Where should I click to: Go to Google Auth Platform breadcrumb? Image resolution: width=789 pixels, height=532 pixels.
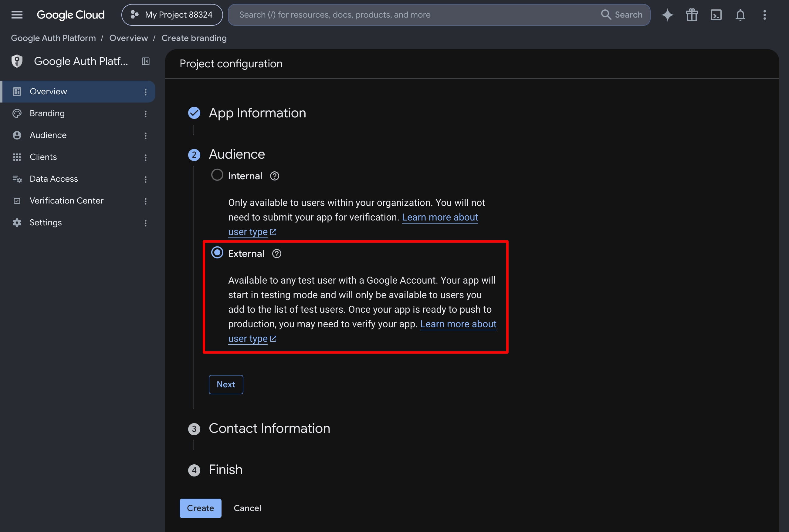pos(53,38)
